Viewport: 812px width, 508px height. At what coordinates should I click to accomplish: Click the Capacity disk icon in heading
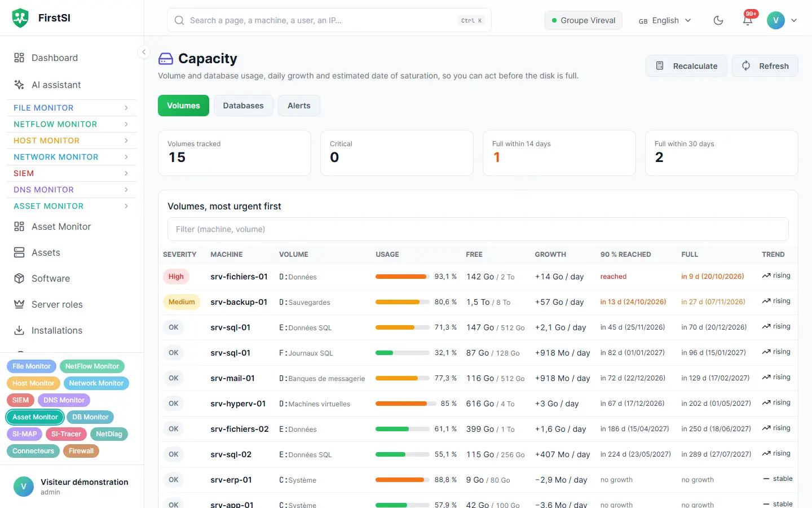[x=166, y=59]
